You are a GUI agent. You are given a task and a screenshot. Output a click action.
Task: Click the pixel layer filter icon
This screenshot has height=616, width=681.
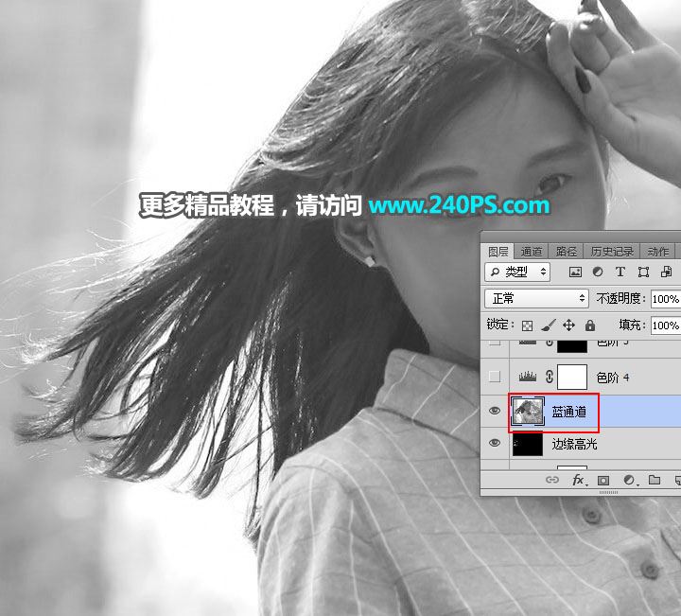click(x=575, y=272)
